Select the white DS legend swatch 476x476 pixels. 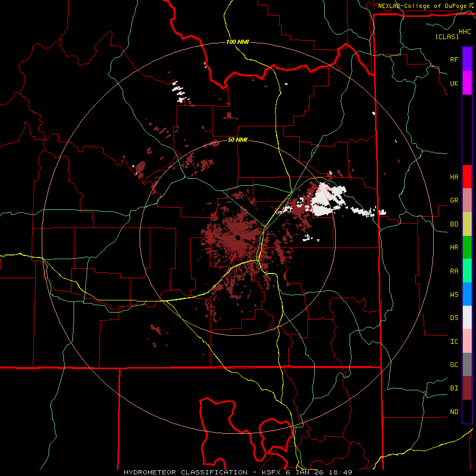pyautogui.click(x=467, y=317)
